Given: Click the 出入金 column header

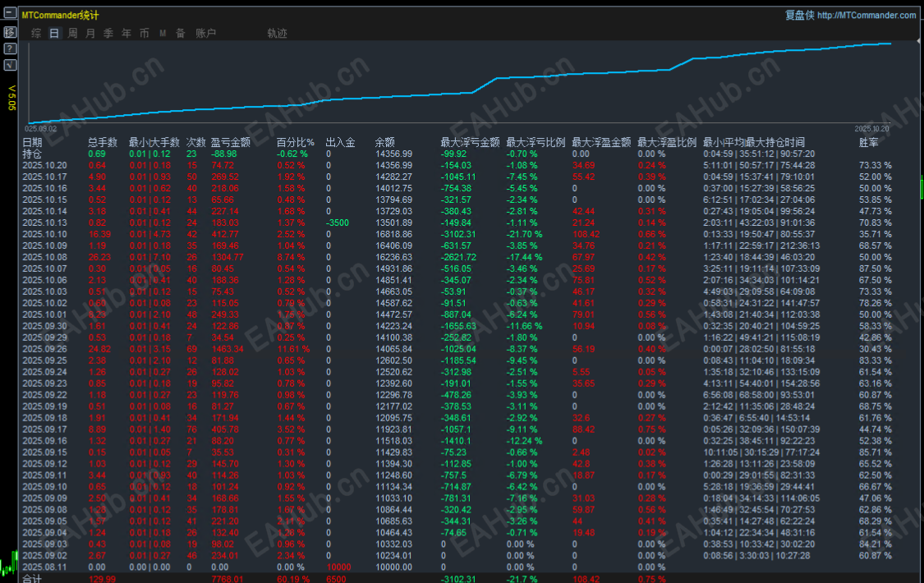Looking at the screenshot, I should (x=341, y=143).
